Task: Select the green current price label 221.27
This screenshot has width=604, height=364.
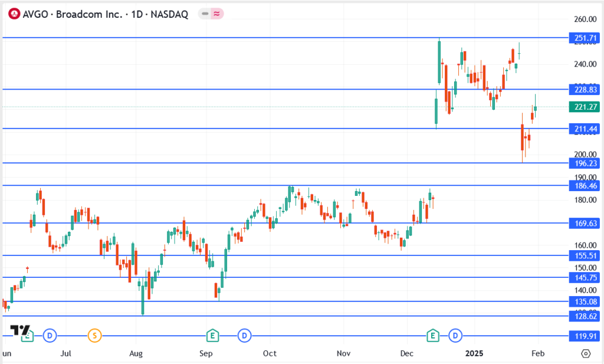Action: (x=583, y=107)
